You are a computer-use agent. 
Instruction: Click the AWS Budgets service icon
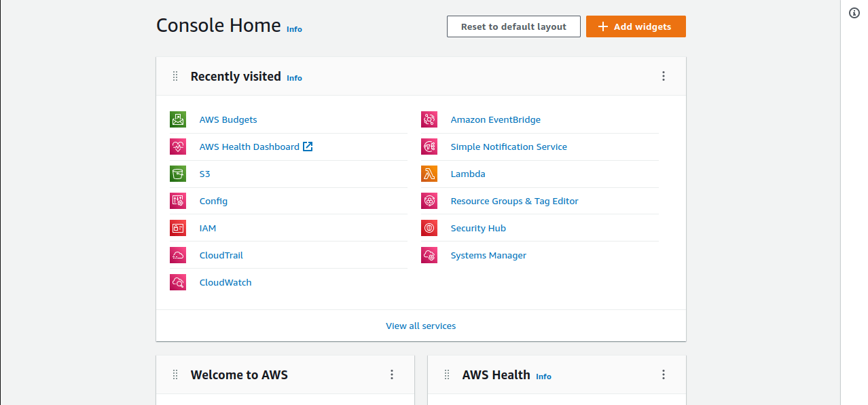tap(178, 119)
